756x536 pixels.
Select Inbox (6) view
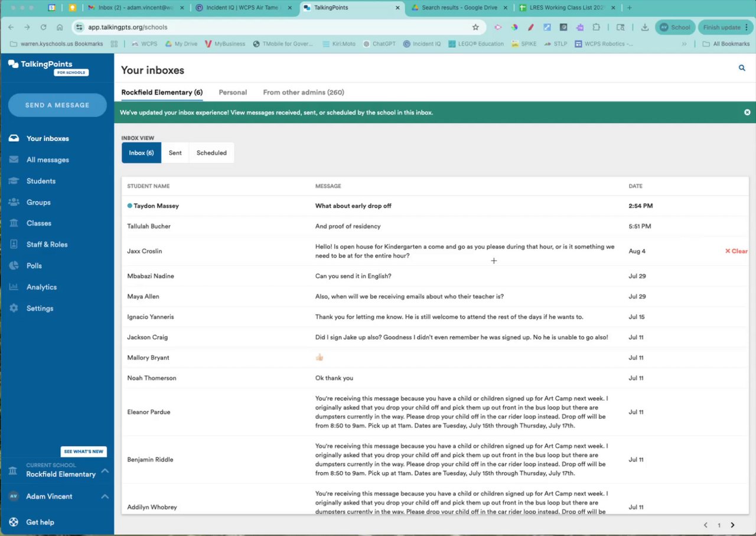[141, 152]
